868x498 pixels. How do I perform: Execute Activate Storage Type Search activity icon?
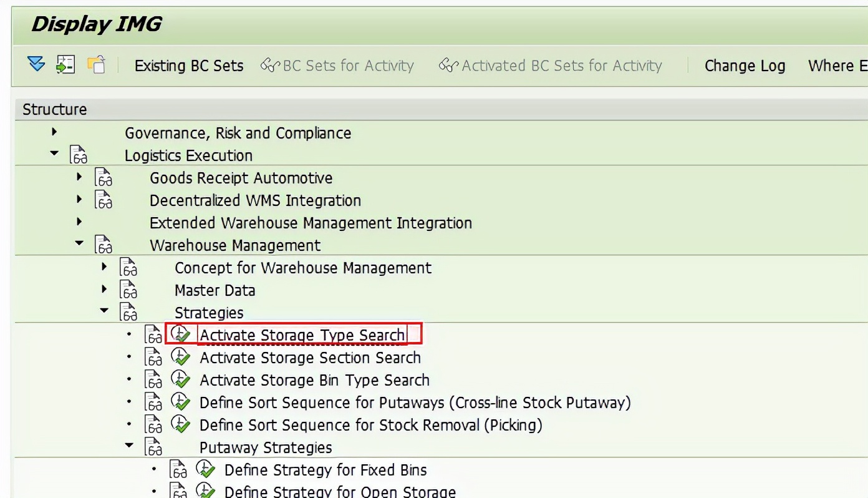point(180,334)
